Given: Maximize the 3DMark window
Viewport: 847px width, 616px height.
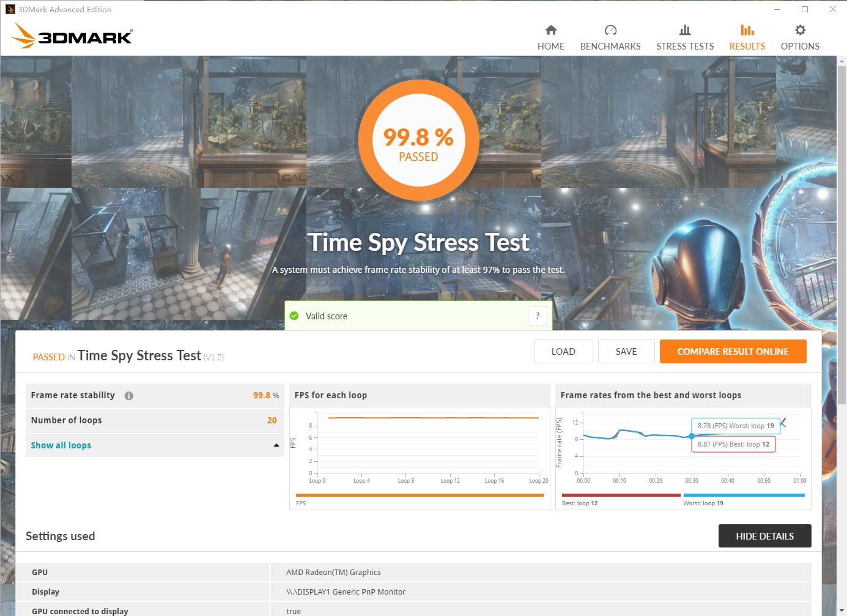Looking at the screenshot, I should click(805, 9).
